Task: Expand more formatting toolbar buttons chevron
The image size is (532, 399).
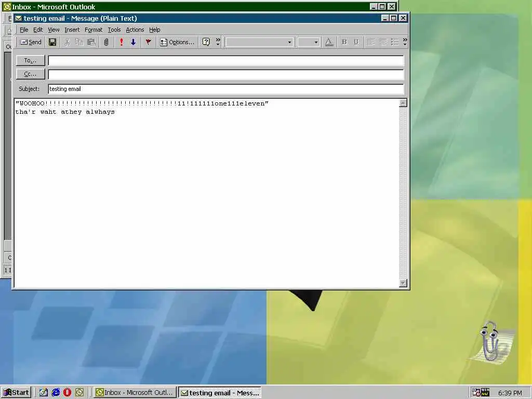Action: click(405, 42)
